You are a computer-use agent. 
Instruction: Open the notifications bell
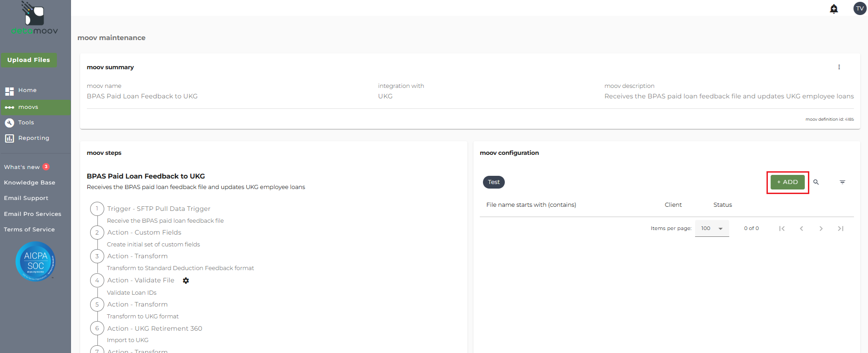(x=834, y=9)
